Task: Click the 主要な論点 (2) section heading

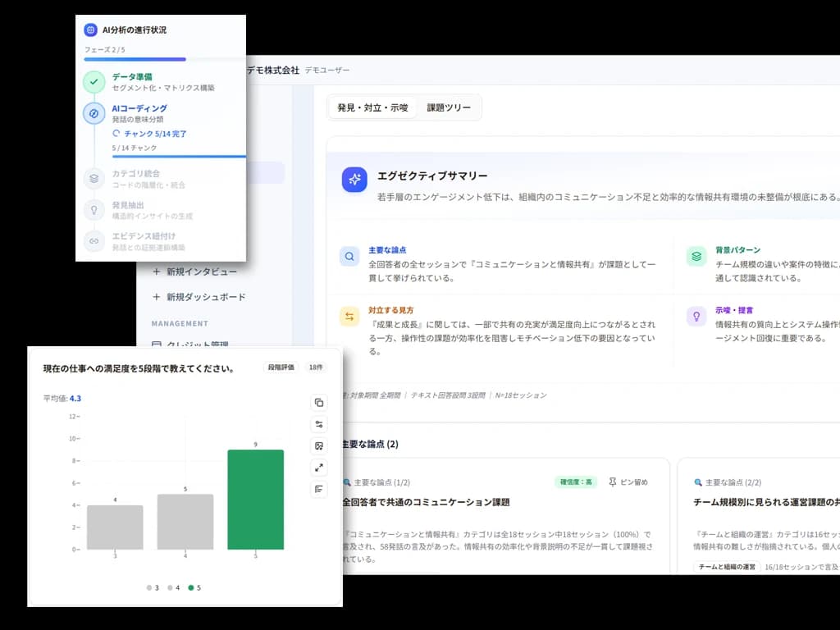Action: click(x=371, y=444)
